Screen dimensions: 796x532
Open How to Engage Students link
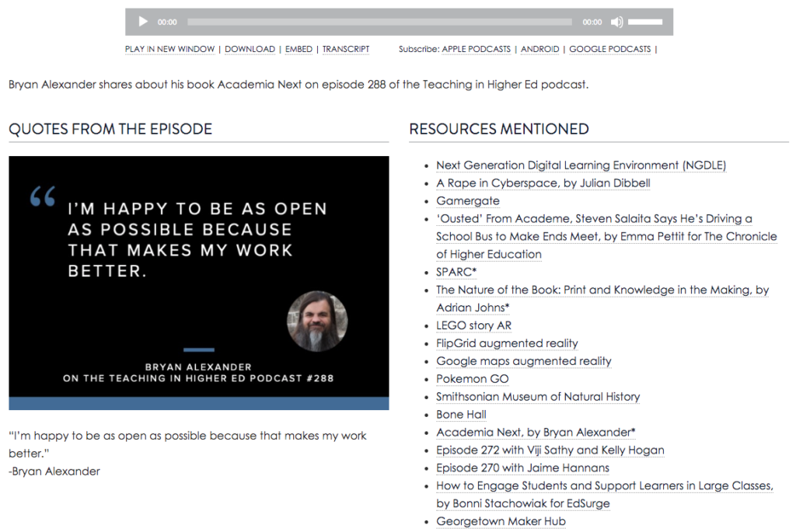[x=605, y=495]
